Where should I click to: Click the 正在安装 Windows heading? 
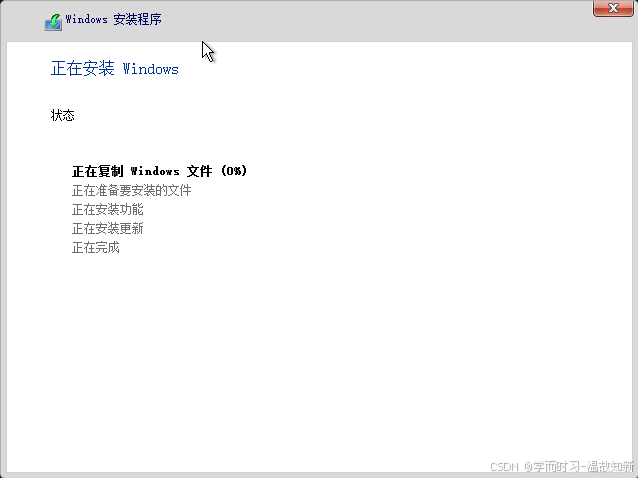[x=115, y=68]
